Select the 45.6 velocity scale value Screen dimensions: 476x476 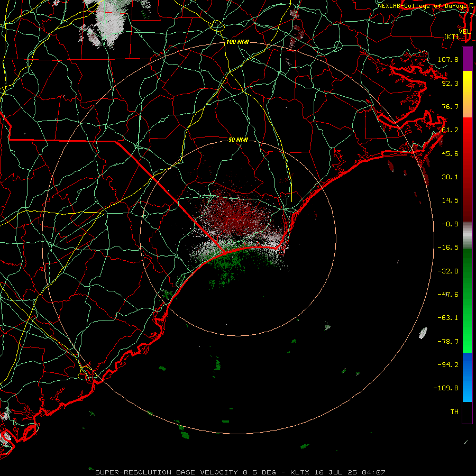(450, 153)
